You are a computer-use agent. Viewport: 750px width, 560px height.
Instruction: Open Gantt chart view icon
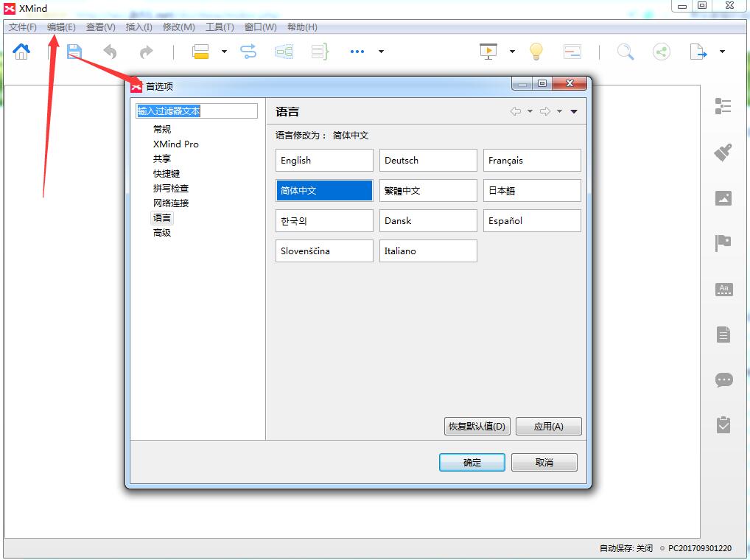(572, 51)
